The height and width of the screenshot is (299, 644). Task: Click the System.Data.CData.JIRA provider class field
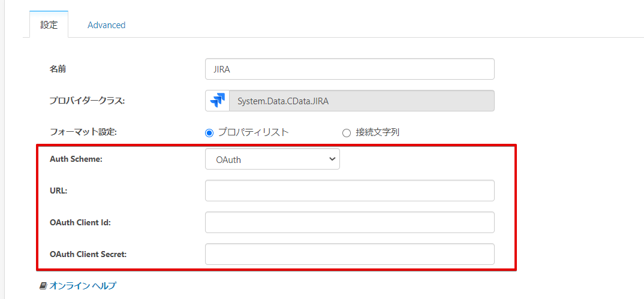pyautogui.click(x=362, y=101)
